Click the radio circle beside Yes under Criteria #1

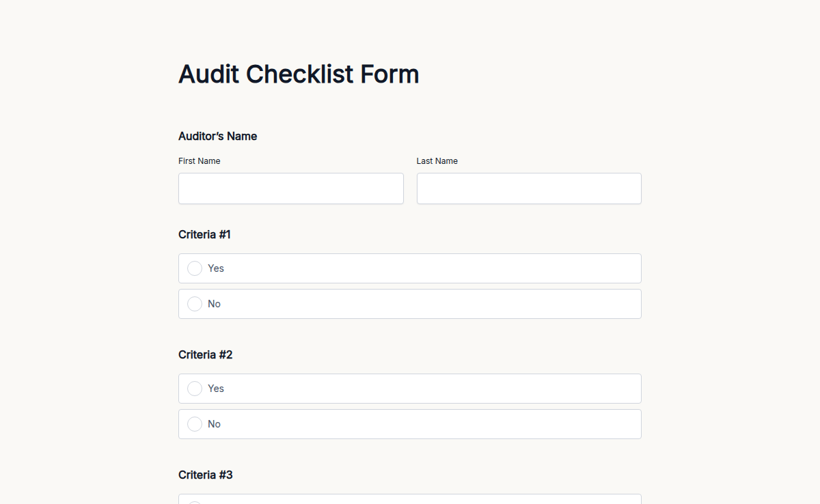(195, 268)
